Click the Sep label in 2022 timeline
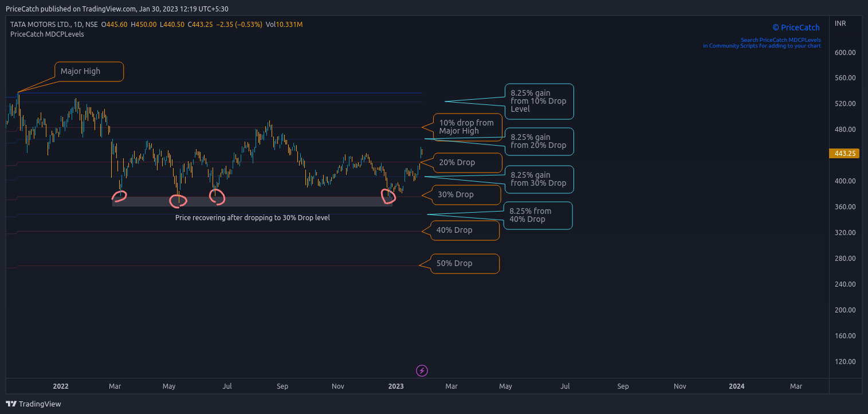This screenshot has width=868, height=414. pos(282,386)
